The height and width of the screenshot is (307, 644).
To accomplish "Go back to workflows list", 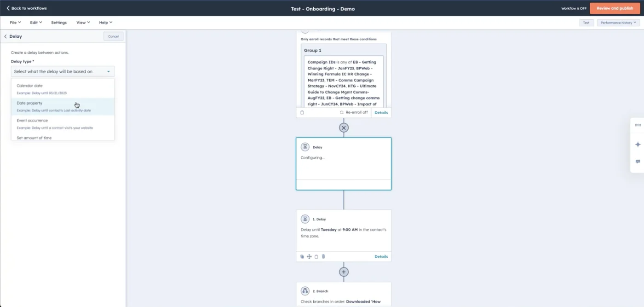I will pyautogui.click(x=27, y=8).
